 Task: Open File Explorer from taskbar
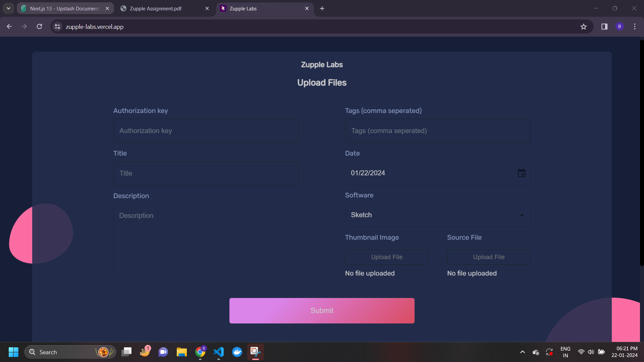point(181,352)
